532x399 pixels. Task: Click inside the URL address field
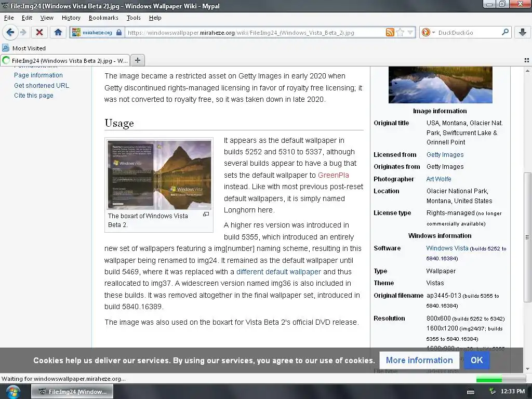pos(255,33)
